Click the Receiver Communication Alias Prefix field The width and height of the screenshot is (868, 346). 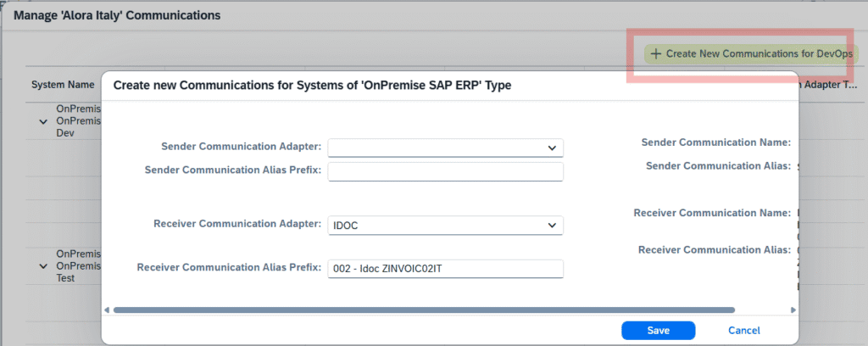[x=445, y=269]
